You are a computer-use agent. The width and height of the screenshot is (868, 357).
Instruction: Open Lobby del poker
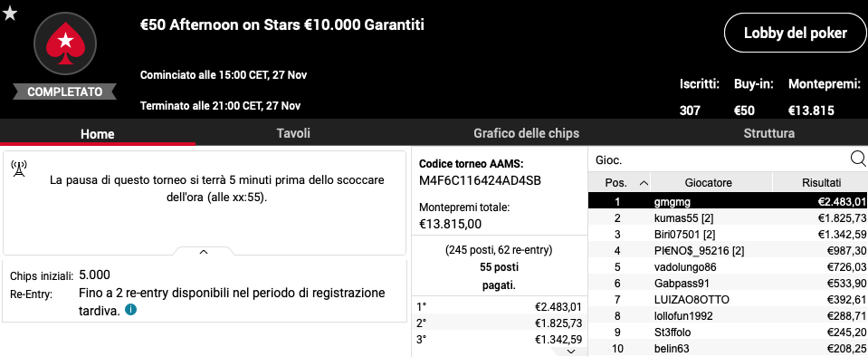coord(795,34)
